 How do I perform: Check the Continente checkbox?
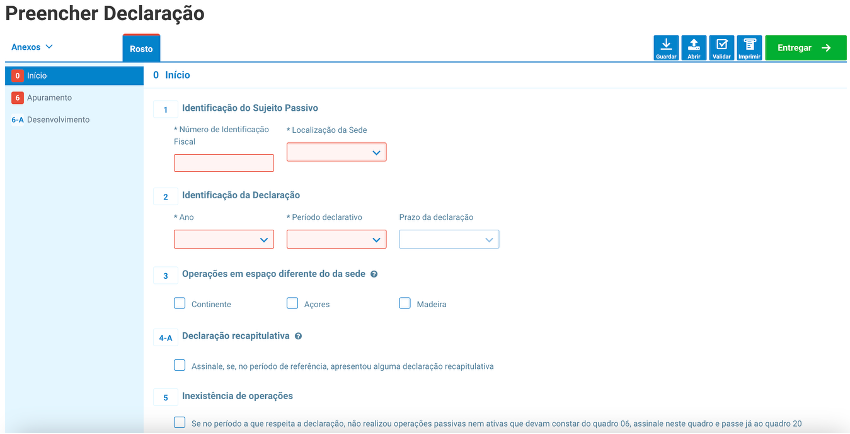click(x=180, y=303)
